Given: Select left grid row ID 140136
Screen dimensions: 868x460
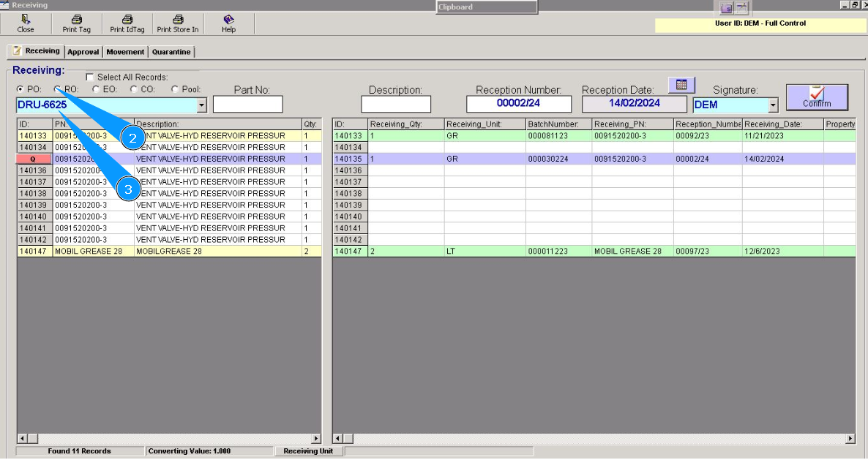Looking at the screenshot, I should pos(34,171).
